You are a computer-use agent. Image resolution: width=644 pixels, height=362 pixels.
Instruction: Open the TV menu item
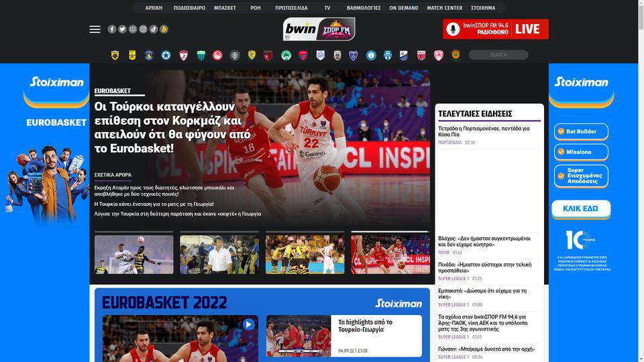coord(327,8)
